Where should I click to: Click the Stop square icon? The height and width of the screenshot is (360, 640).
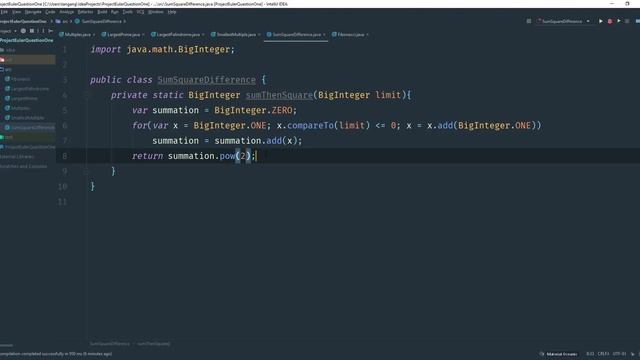tap(627, 21)
